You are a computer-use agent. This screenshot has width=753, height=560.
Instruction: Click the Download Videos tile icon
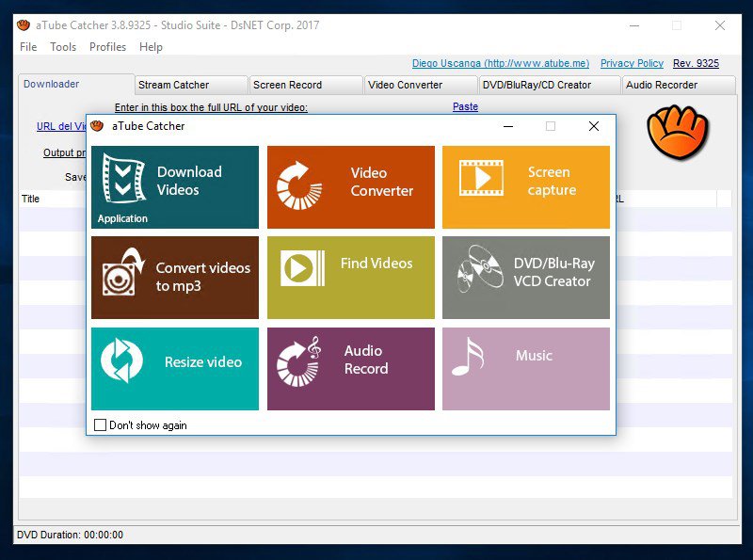(123, 179)
